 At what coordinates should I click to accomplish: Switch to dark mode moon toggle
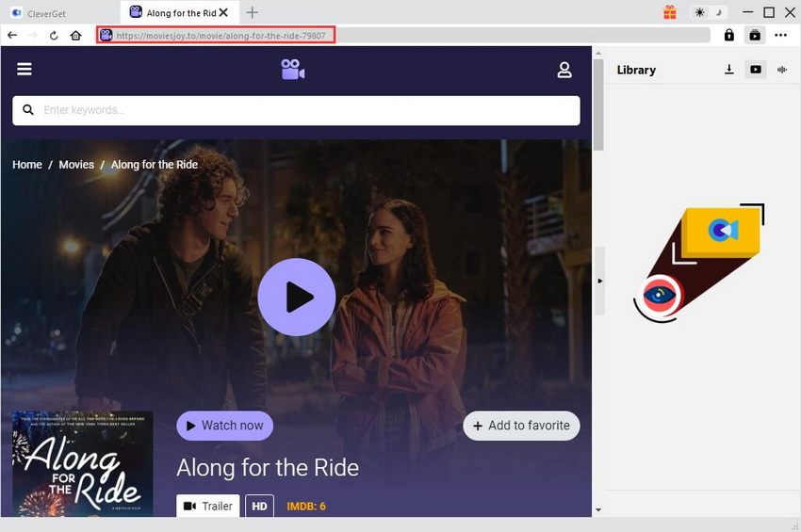pyautogui.click(x=721, y=12)
